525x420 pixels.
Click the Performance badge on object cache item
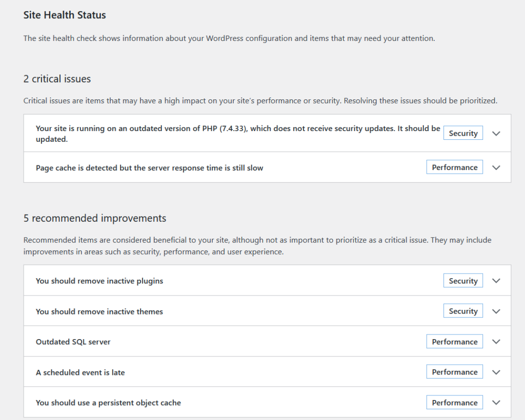pyautogui.click(x=454, y=402)
